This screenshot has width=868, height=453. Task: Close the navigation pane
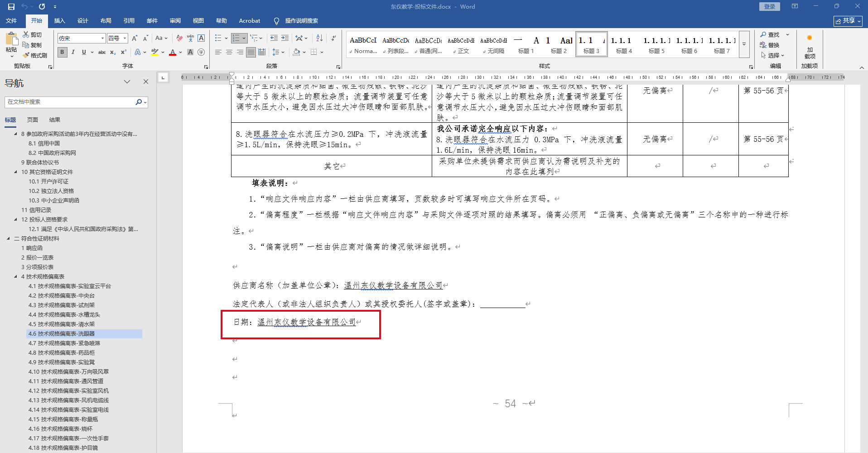[x=146, y=82]
